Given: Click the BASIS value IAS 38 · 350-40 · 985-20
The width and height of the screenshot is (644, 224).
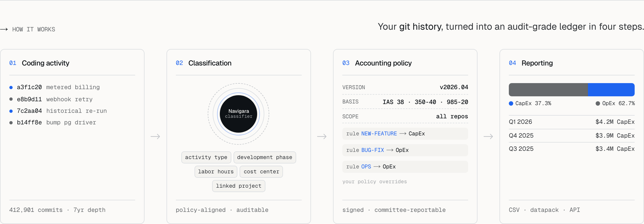Looking at the screenshot, I should (425, 102).
